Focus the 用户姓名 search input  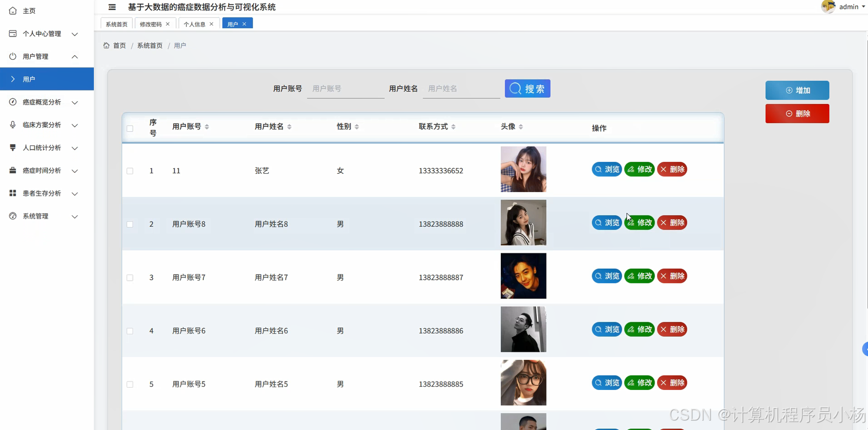(461, 89)
